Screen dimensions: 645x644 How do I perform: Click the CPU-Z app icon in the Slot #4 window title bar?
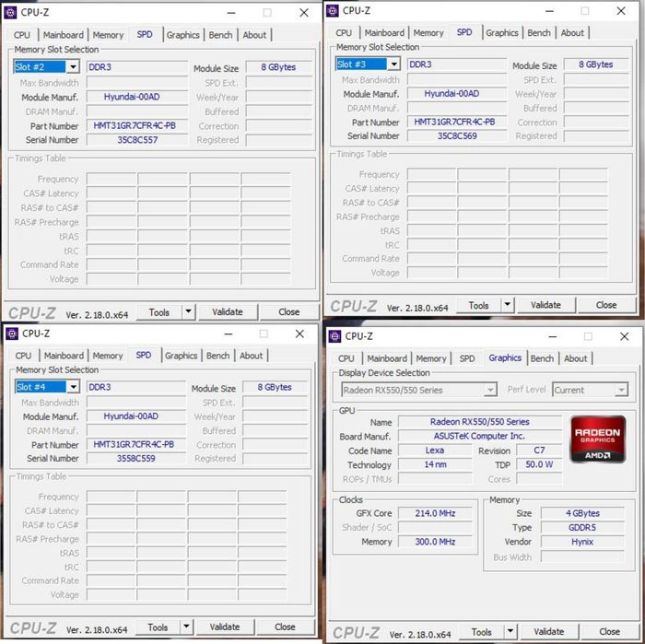[x=12, y=334]
